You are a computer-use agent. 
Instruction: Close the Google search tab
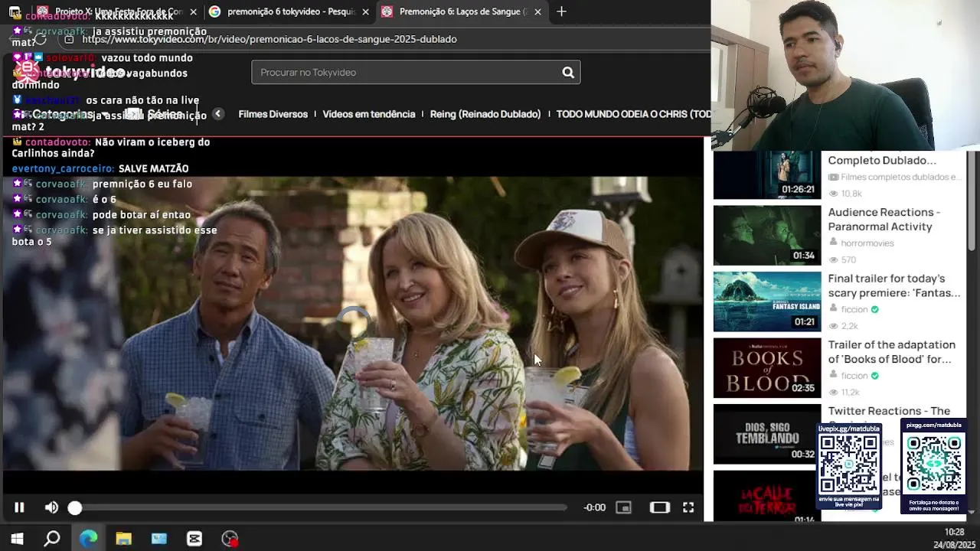click(366, 11)
